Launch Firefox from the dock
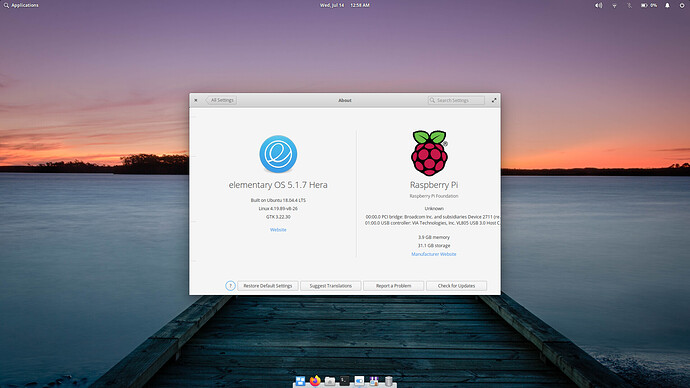 click(315, 381)
